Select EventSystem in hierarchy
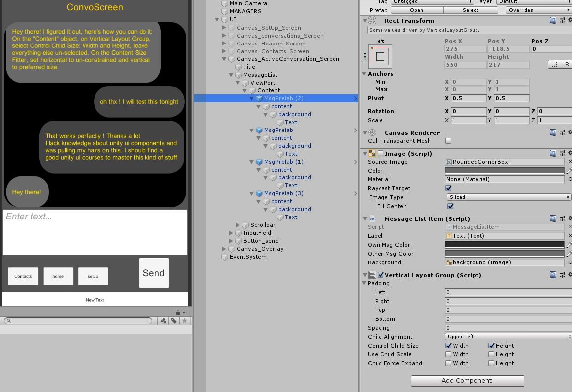 point(248,257)
